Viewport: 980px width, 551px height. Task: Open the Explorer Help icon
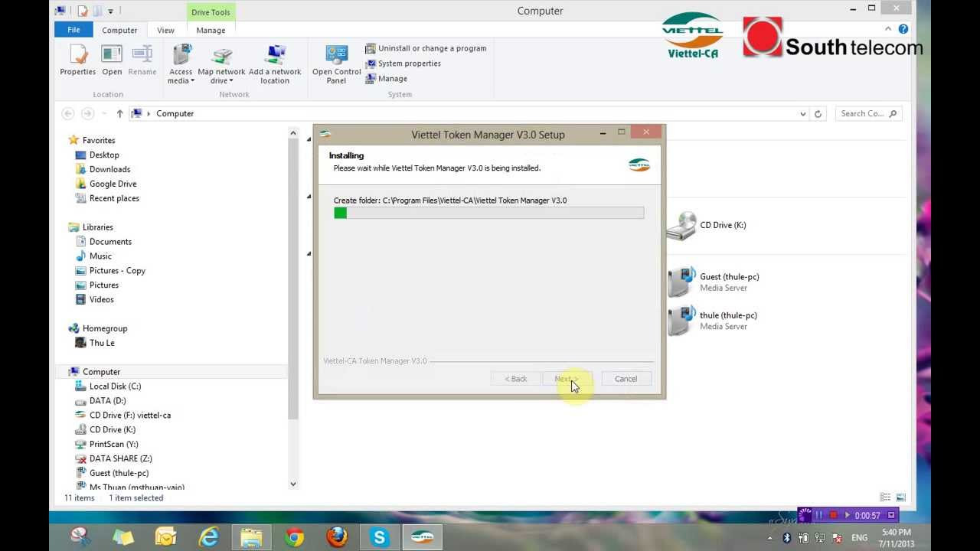903,29
